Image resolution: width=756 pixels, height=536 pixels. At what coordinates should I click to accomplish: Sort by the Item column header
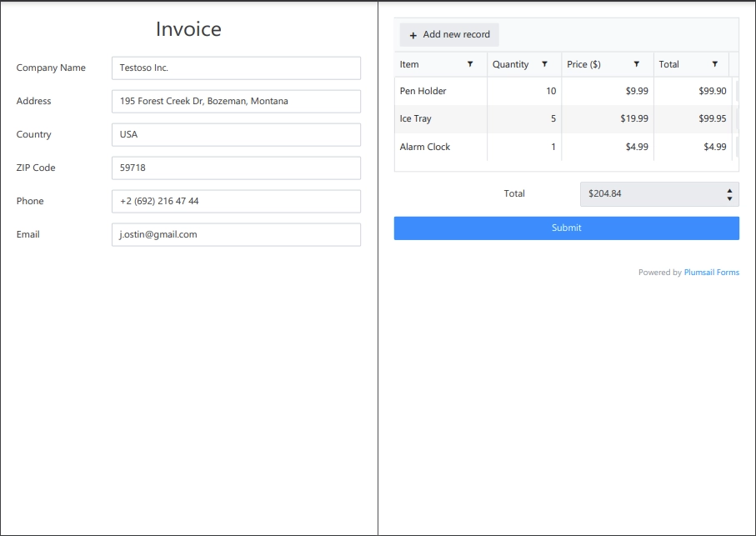pyautogui.click(x=409, y=64)
